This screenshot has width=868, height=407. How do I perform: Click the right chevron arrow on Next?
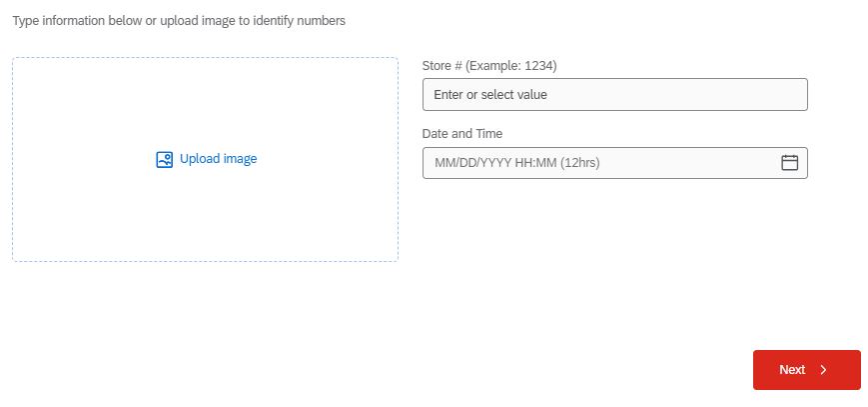tap(824, 370)
